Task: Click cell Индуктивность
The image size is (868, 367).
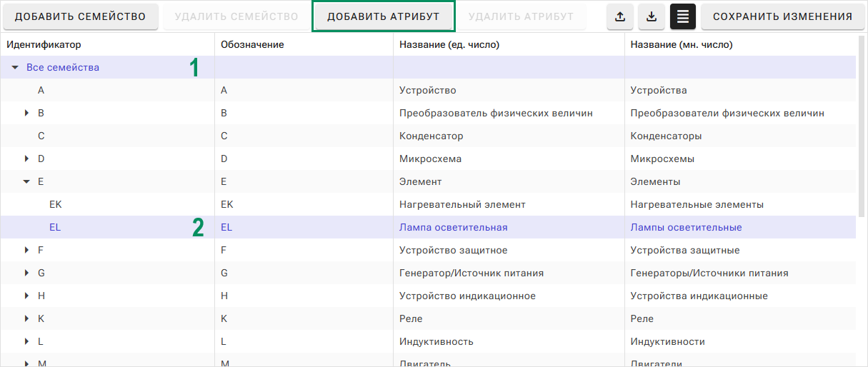Action: point(436,341)
